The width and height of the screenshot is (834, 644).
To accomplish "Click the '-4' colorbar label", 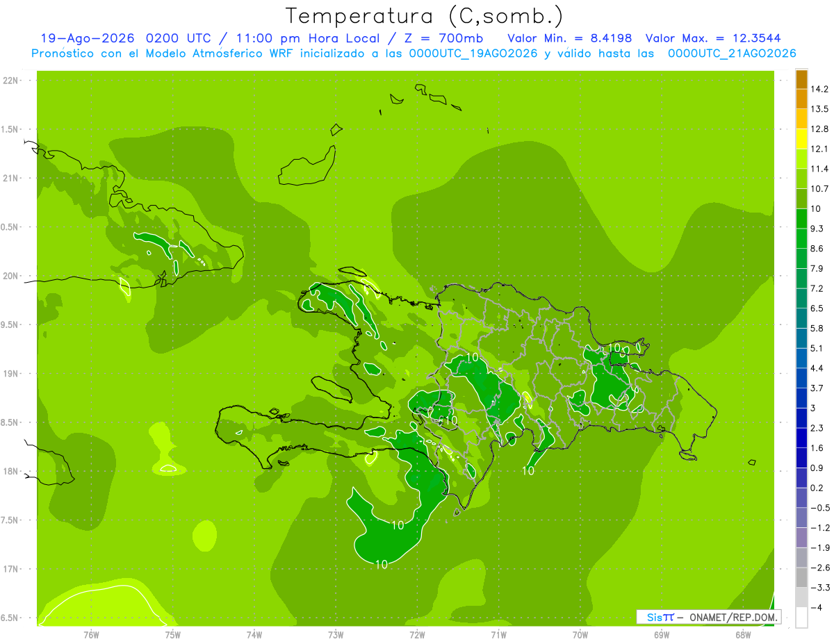I will coord(817,608).
